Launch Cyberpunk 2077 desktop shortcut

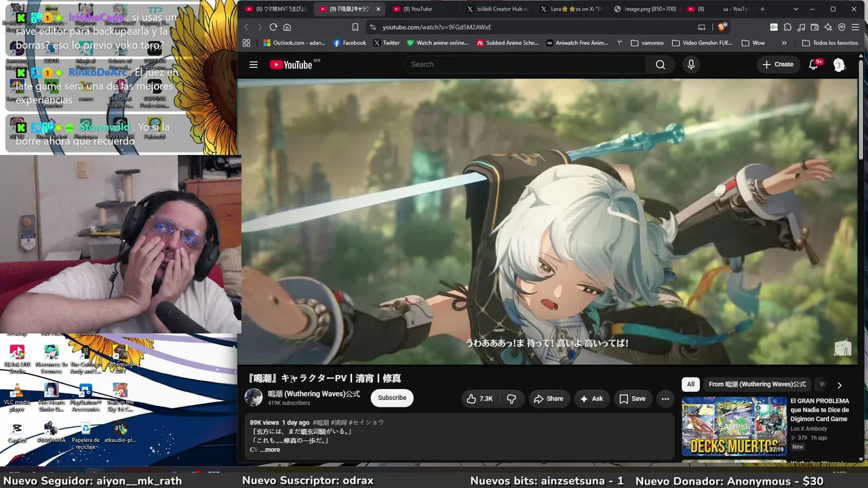(x=120, y=359)
